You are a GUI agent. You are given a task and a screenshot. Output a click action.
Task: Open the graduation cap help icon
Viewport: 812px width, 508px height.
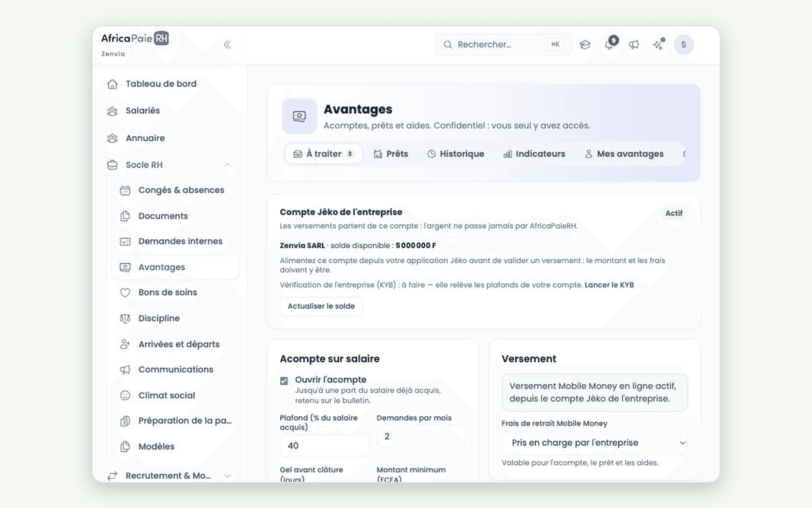(585, 44)
